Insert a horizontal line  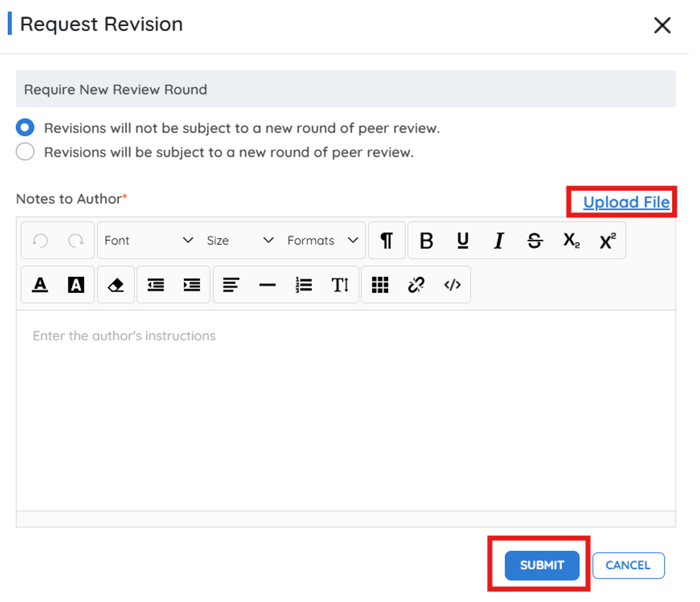[267, 285]
